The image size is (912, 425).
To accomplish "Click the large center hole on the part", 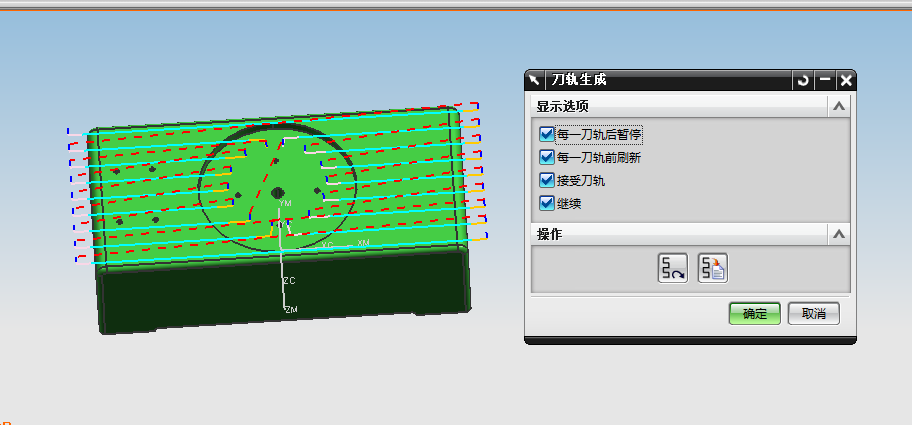I will (277, 192).
